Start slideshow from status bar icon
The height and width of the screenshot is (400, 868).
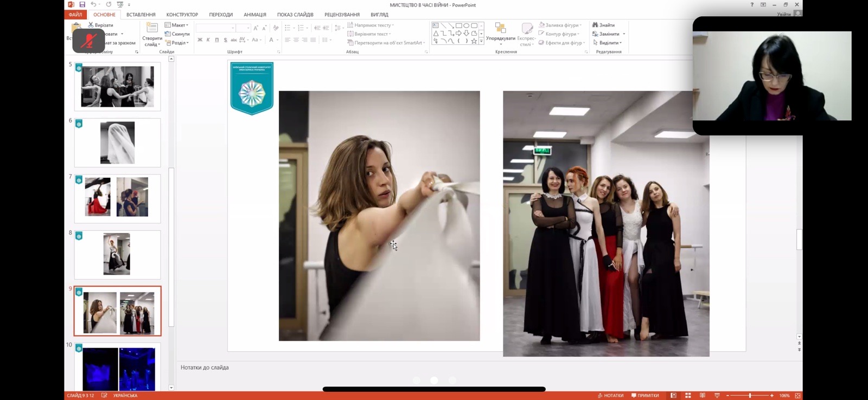717,396
